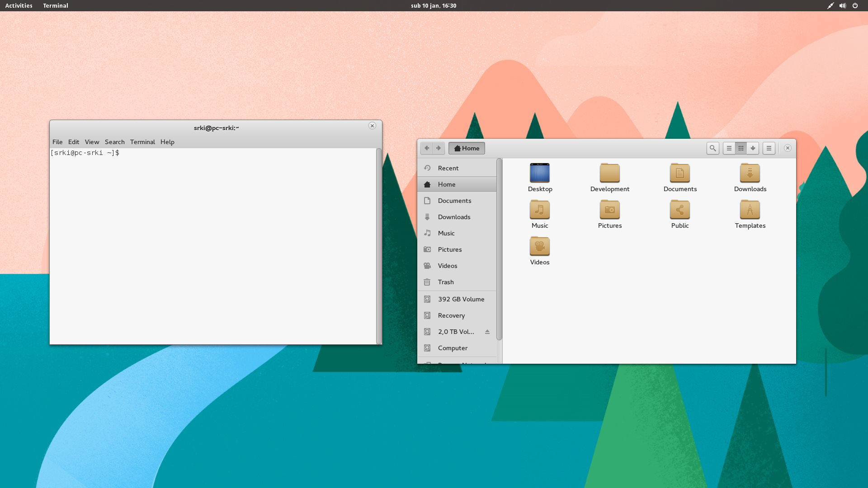Click the Activities button in top bar
Screen dimensions: 868x488
point(19,5)
